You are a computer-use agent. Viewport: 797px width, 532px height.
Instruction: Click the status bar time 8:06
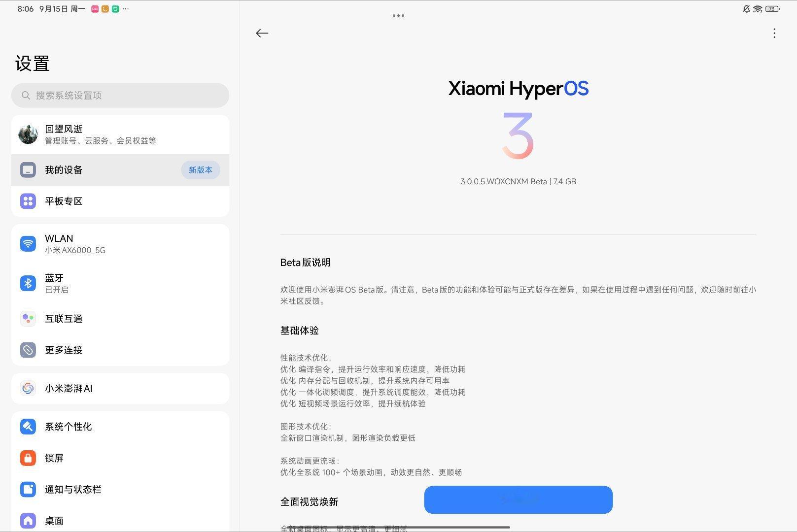click(25, 9)
